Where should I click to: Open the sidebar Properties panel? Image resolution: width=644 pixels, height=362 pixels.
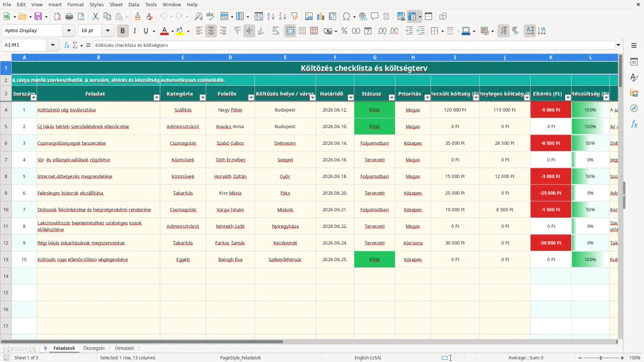pos(634,62)
